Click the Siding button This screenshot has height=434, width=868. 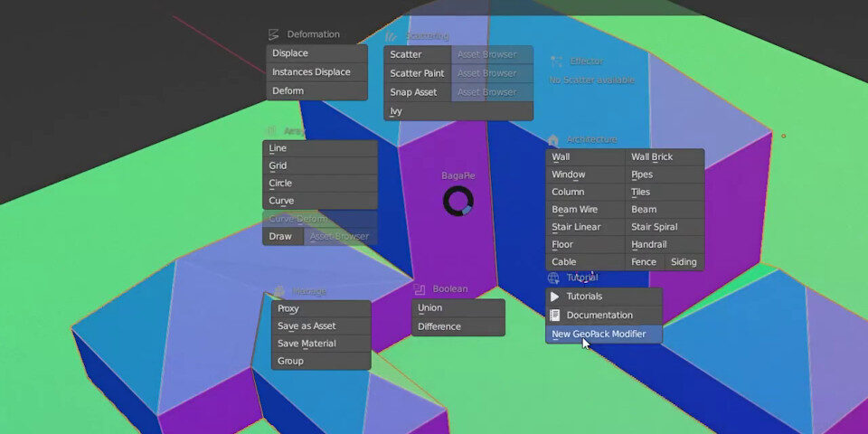pyautogui.click(x=684, y=262)
